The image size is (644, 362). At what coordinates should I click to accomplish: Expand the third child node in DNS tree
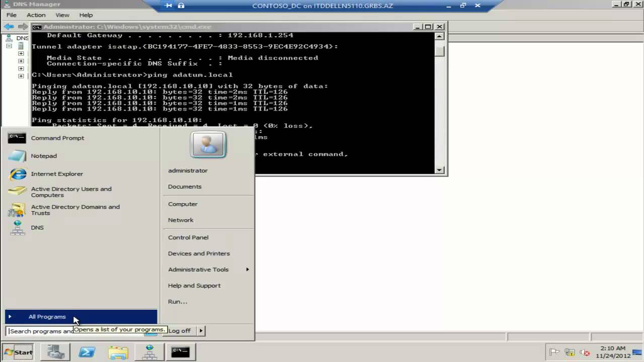pos(21,68)
